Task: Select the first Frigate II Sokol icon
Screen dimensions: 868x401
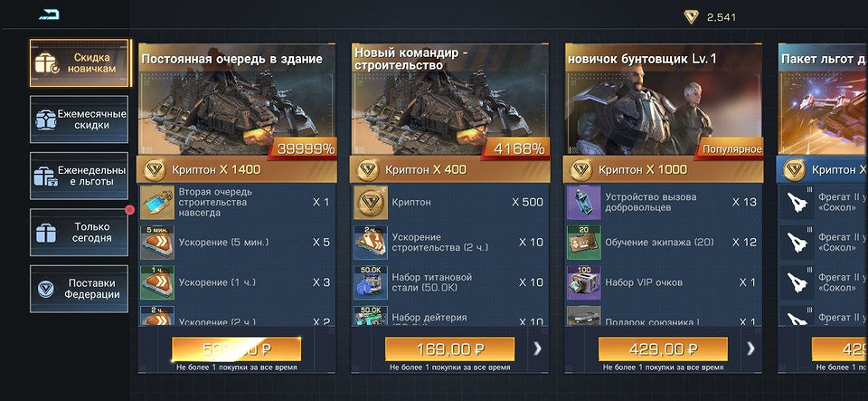Action: point(797,202)
